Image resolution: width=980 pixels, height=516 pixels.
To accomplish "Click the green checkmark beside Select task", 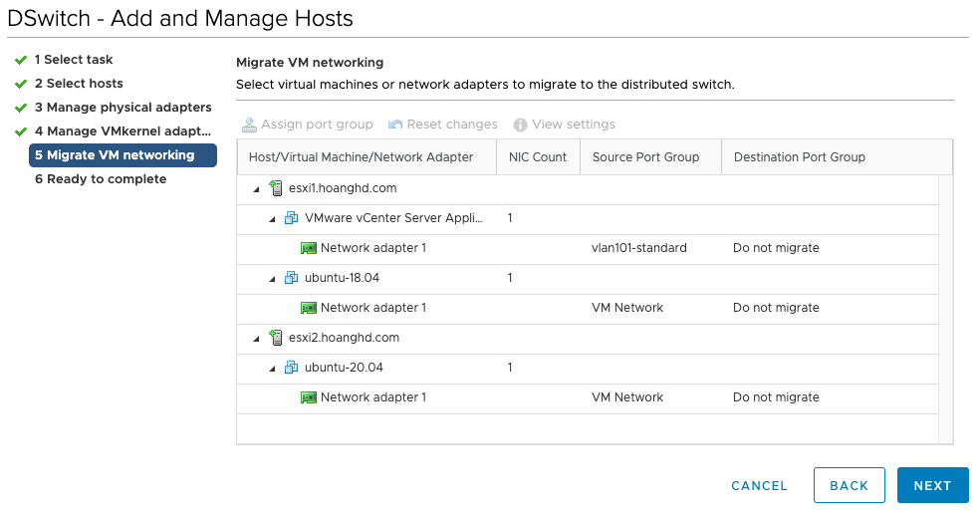I will tap(21, 60).
